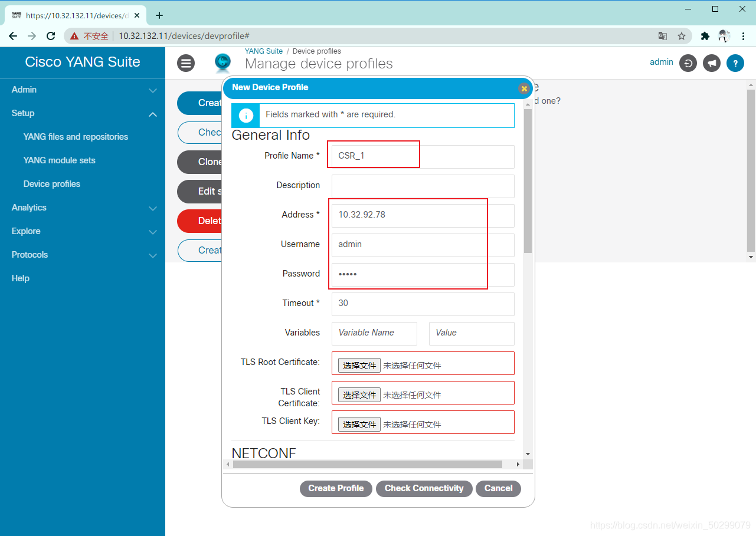Screen dimensions: 756x536
Task: Open YANG module sets
Action: point(59,160)
